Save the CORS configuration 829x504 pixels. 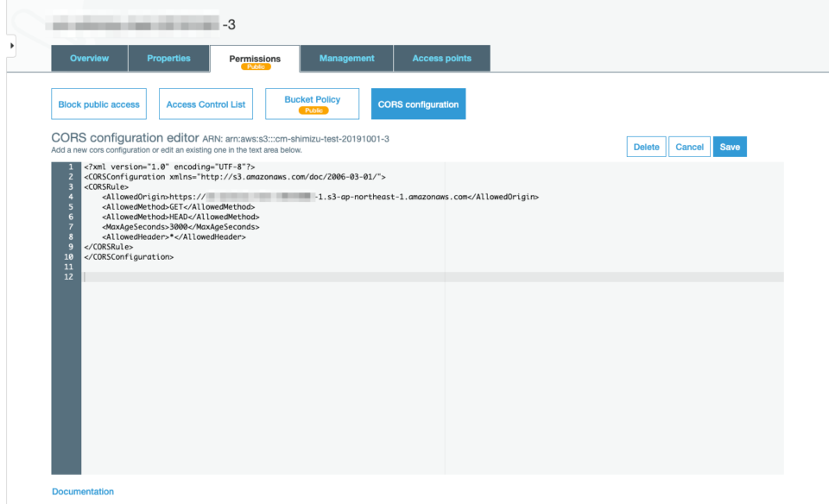[729, 146]
